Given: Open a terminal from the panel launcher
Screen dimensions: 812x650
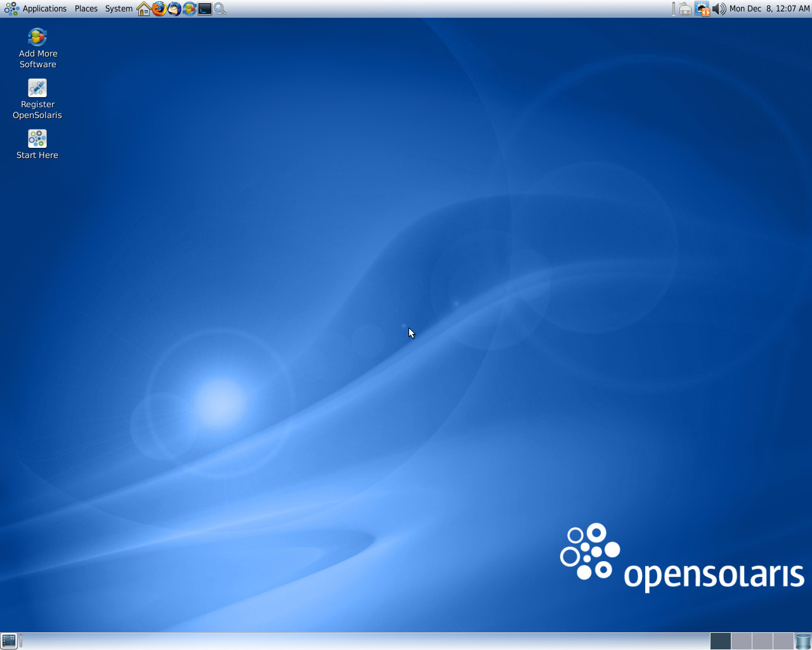Looking at the screenshot, I should 204,8.
